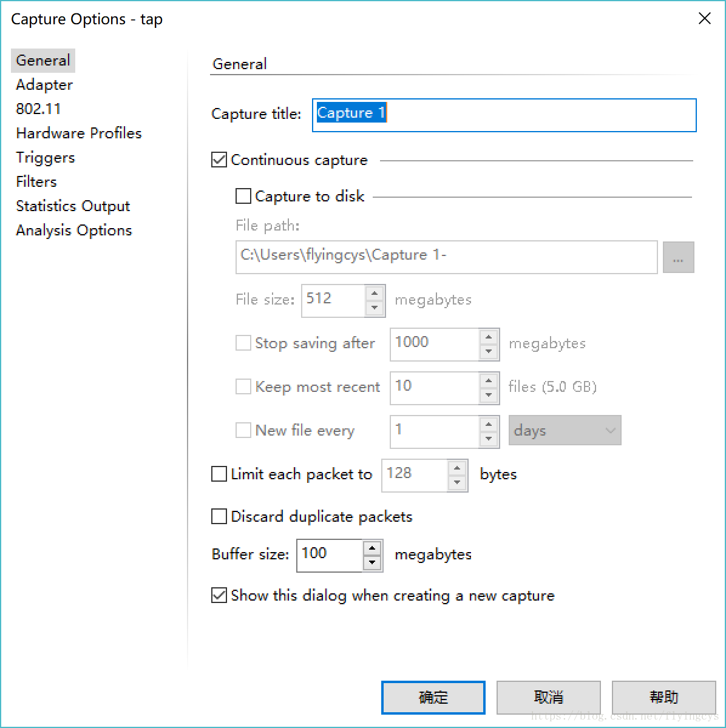Click the Stop saving after value field
The image size is (726, 728).
click(435, 344)
